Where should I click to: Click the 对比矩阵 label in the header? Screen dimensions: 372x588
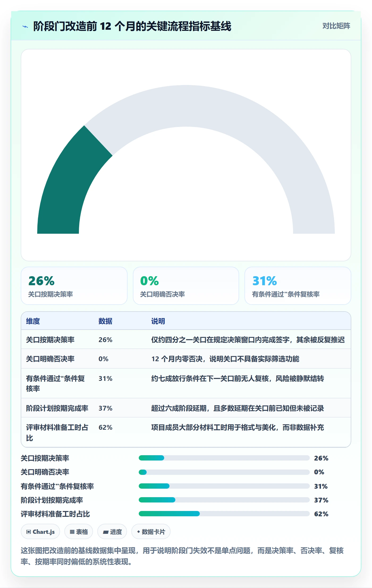click(x=336, y=26)
